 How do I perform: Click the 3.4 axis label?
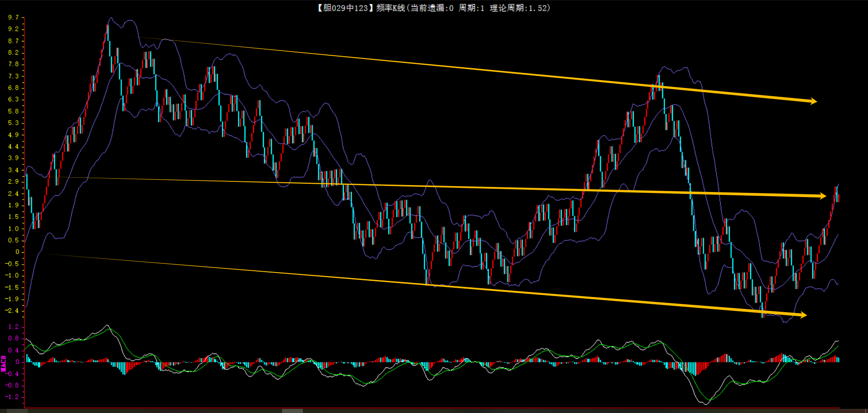point(13,170)
